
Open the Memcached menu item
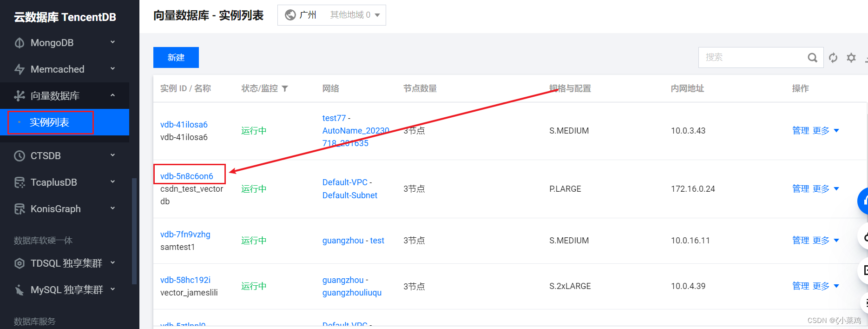65,69
